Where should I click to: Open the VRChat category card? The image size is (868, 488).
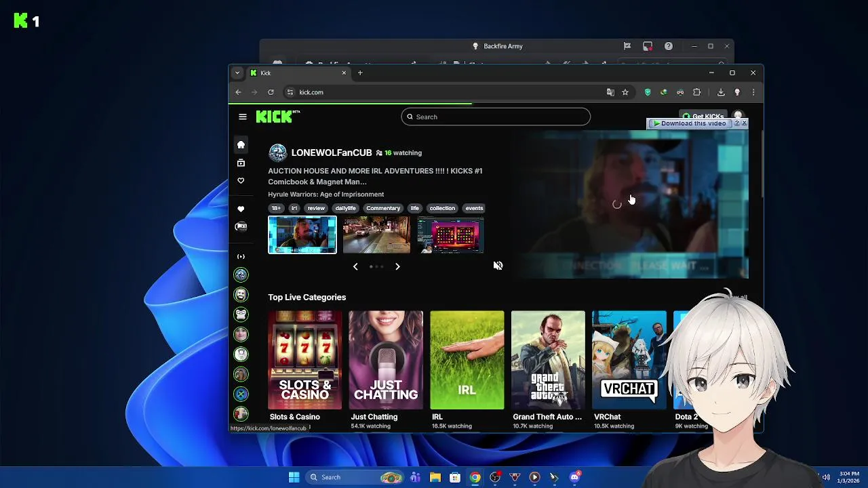[629, 361]
